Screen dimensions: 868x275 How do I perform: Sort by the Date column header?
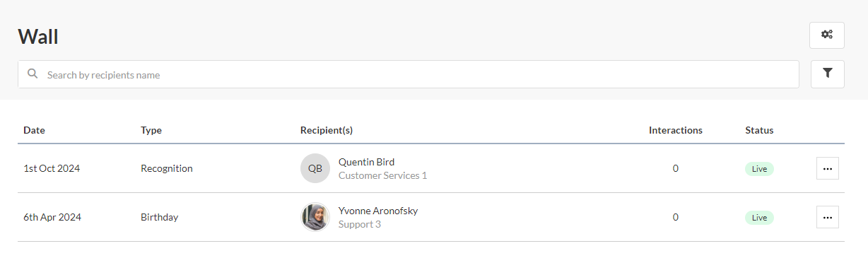(34, 130)
